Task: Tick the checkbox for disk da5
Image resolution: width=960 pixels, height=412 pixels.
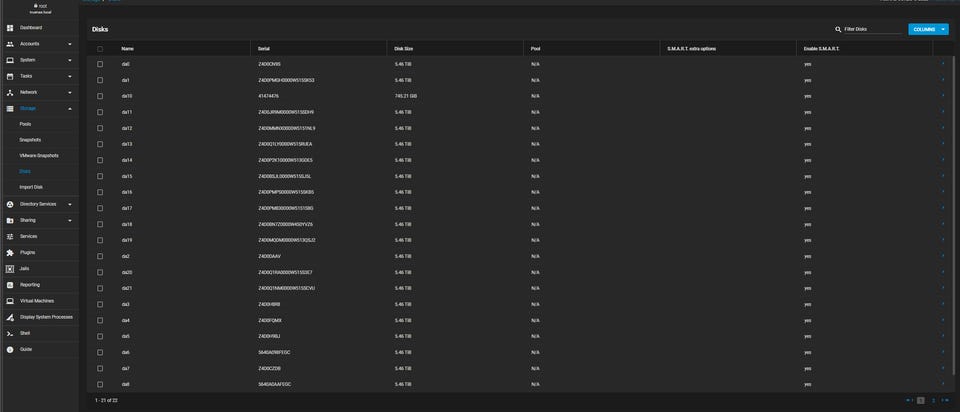Action: [100, 337]
